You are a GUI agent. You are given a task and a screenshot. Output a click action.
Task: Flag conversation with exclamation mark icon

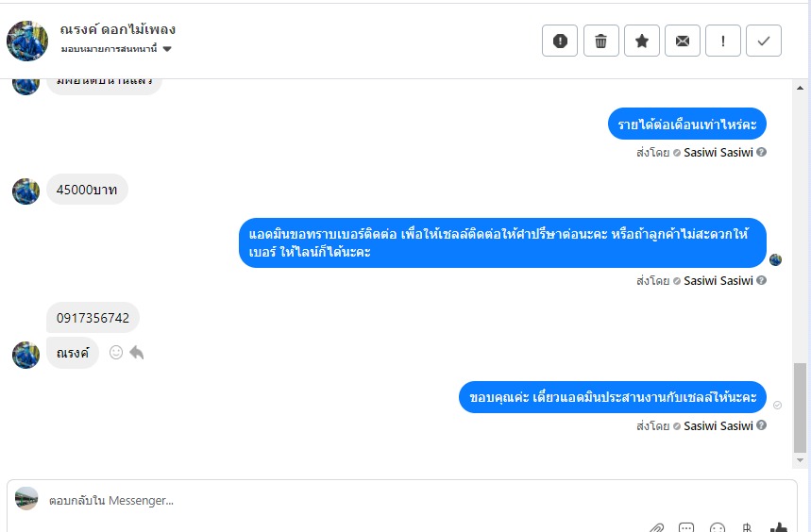(723, 41)
